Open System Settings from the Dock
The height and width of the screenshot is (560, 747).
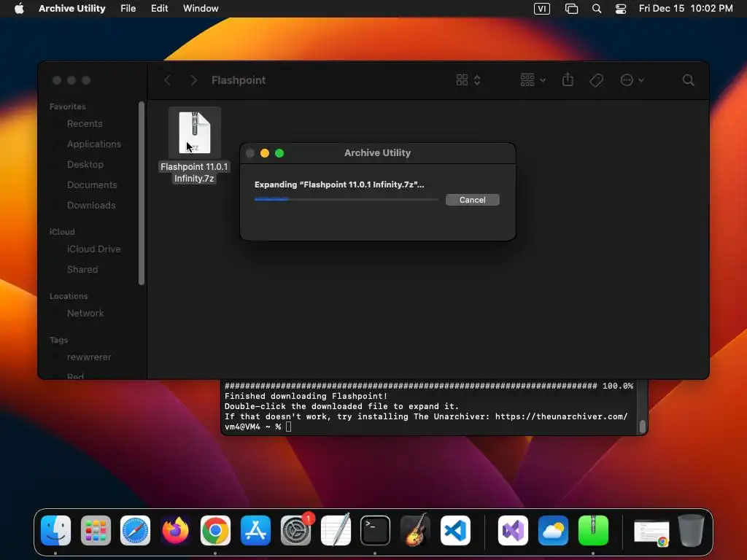(x=296, y=531)
